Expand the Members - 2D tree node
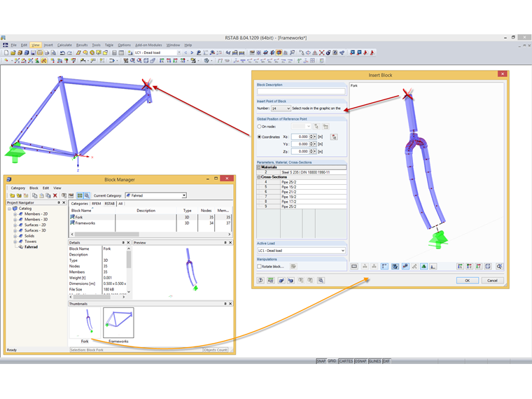The height and width of the screenshot is (399, 532). coord(15,214)
